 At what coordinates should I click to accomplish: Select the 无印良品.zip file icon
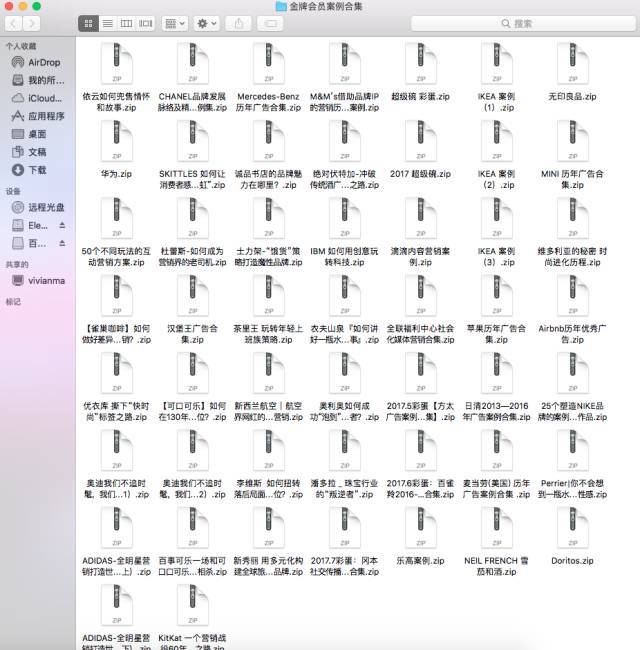point(572,63)
